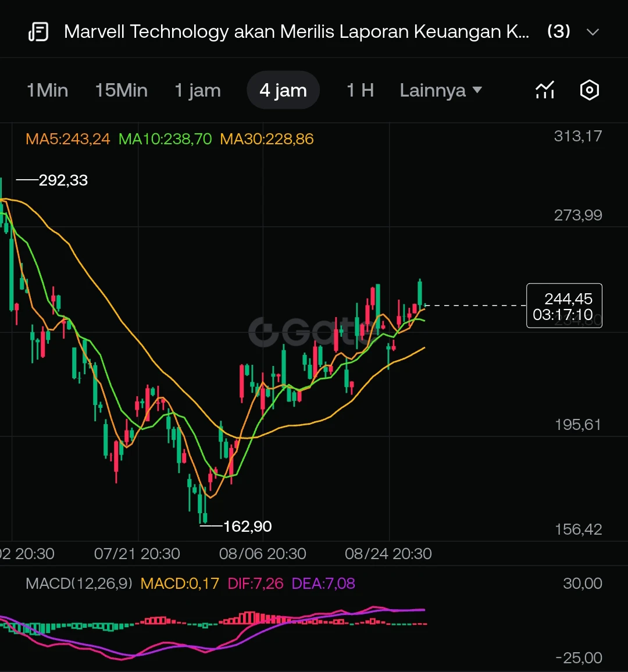
Task: Tap the MACD(12,26,9) indicator title
Action: pos(79,584)
